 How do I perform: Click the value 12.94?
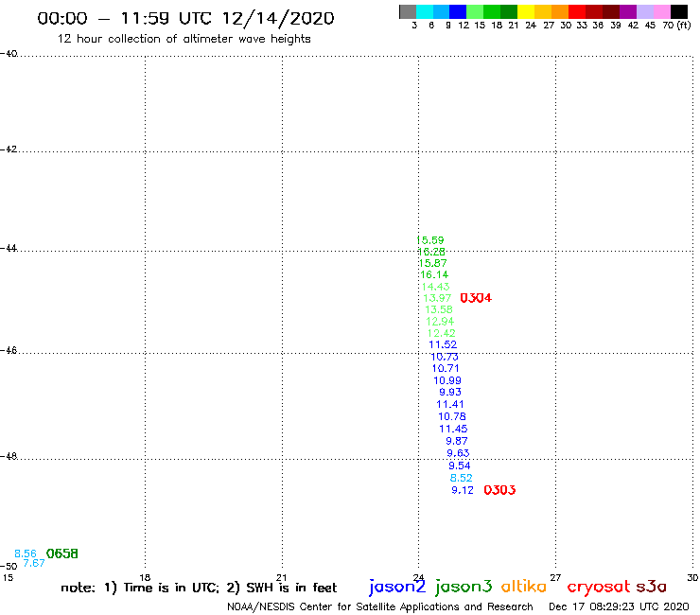tap(440, 322)
